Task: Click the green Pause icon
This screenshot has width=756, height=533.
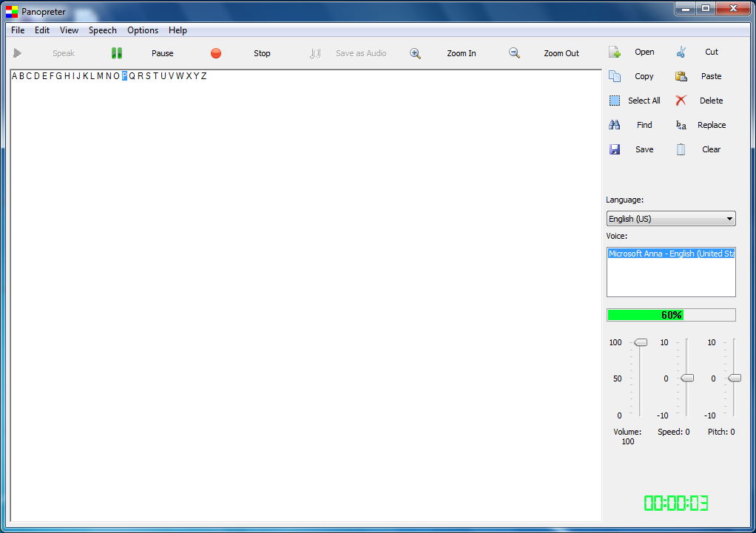Action: coord(116,53)
